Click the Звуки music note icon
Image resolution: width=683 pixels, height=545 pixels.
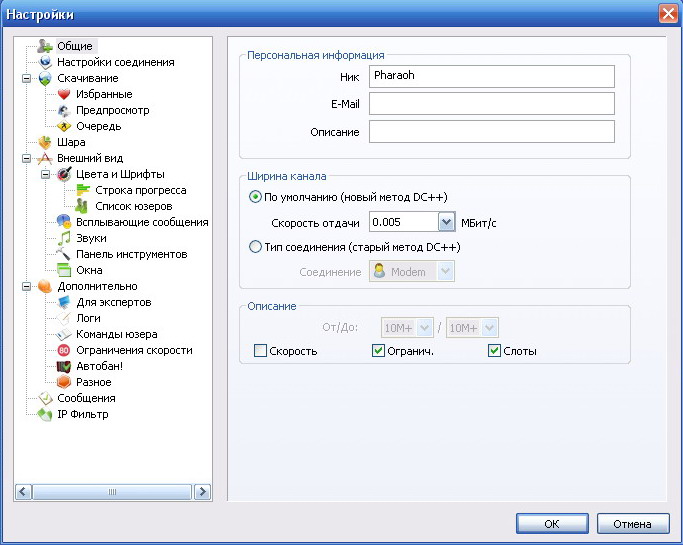[x=64, y=238]
